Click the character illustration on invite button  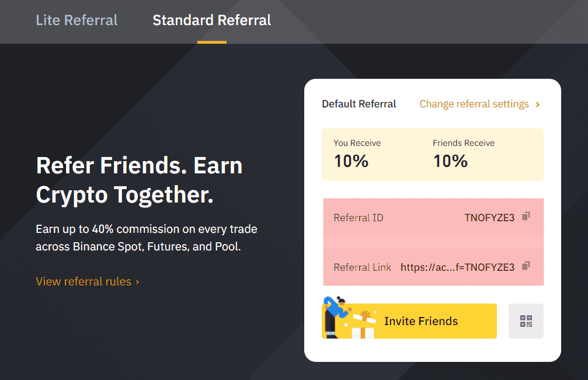[335, 316]
